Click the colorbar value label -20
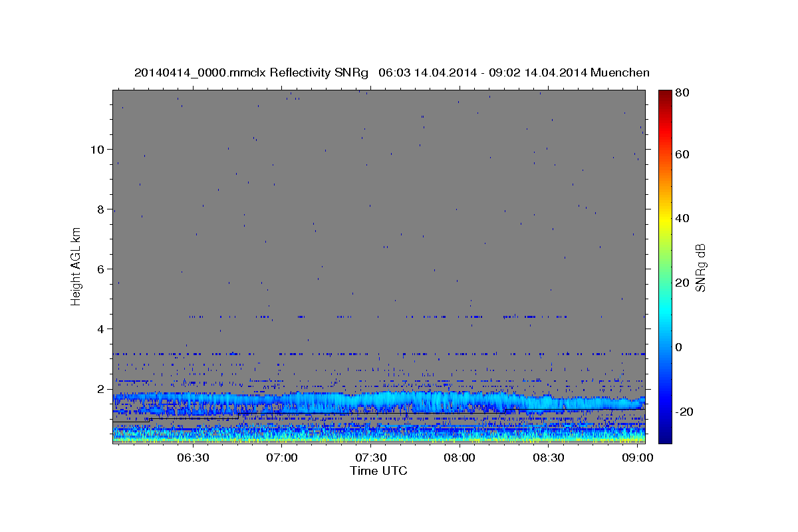 [685, 412]
